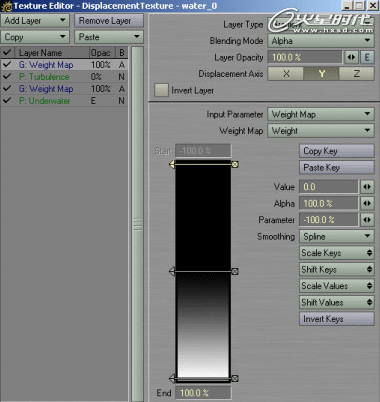The image size is (380, 402).
Task: Click the Copy Key button
Action: (337, 151)
